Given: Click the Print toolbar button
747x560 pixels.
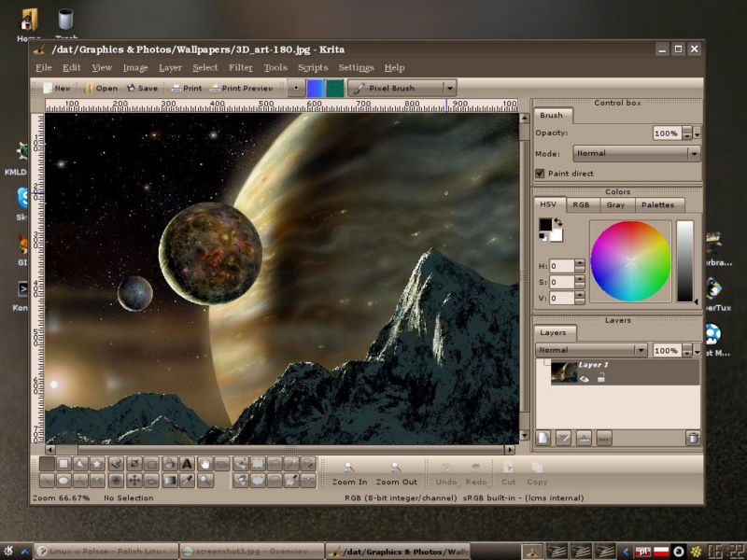Looking at the screenshot, I should click(x=186, y=88).
